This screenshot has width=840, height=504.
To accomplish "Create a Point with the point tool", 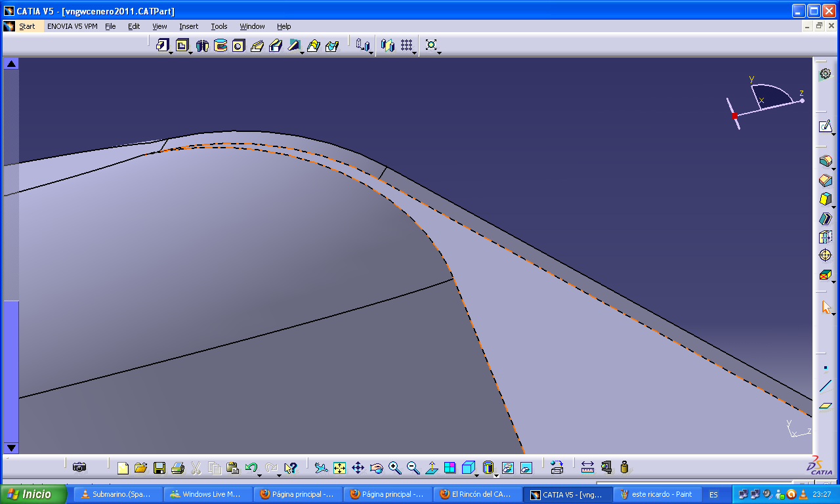I will coord(826,368).
